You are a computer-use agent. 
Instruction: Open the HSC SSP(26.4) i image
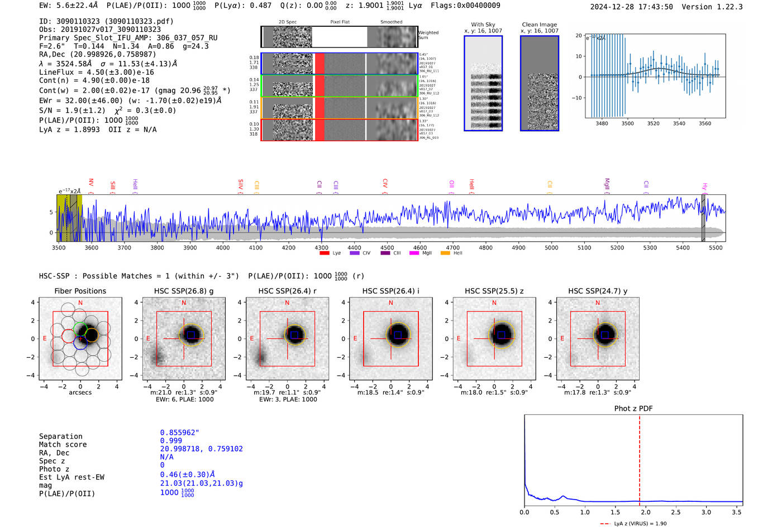coord(391,339)
